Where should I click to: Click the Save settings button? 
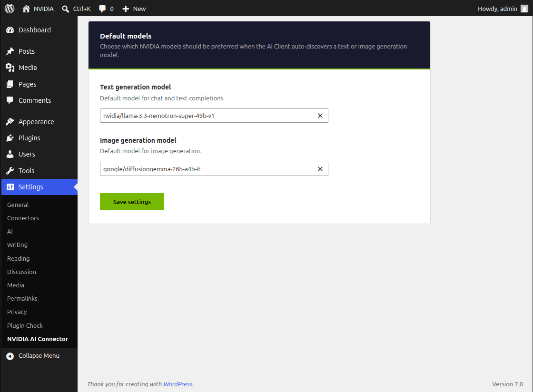tap(132, 202)
